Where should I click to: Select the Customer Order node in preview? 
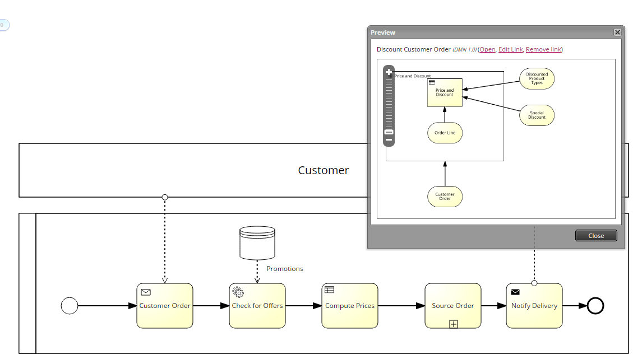pyautogui.click(x=445, y=197)
